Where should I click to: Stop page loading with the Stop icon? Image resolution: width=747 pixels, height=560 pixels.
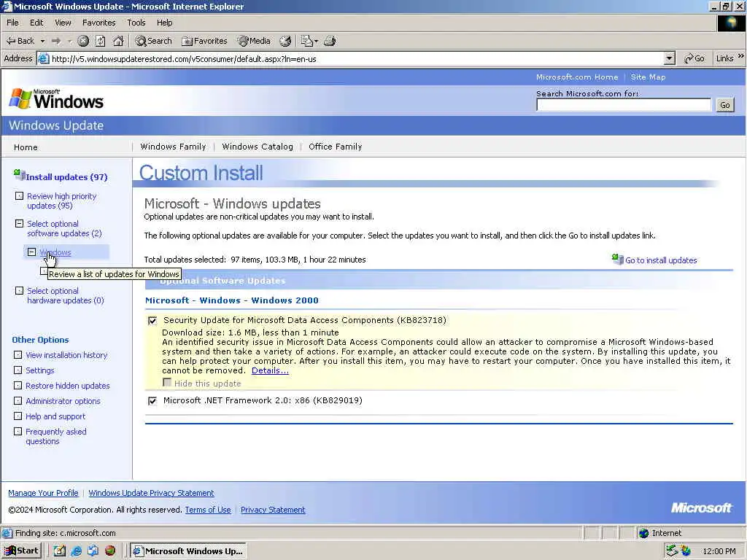click(83, 41)
